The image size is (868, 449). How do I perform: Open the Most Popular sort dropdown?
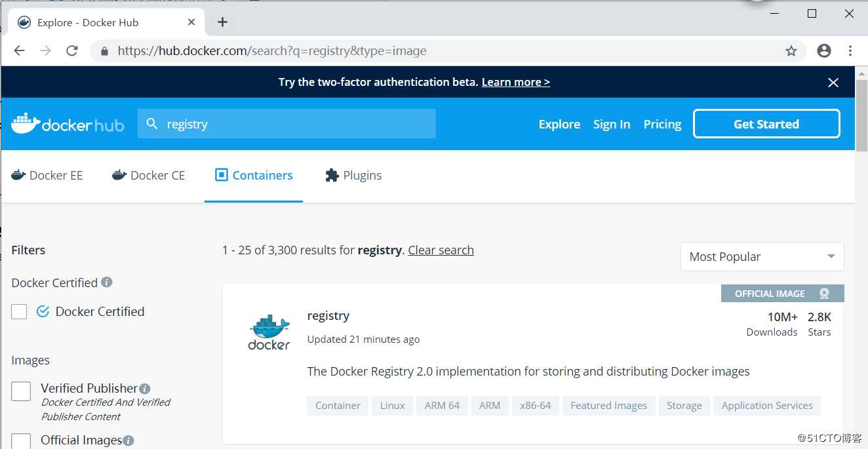(x=762, y=257)
